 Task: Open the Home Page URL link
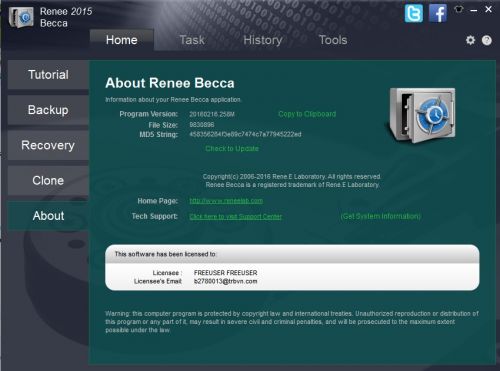226,201
